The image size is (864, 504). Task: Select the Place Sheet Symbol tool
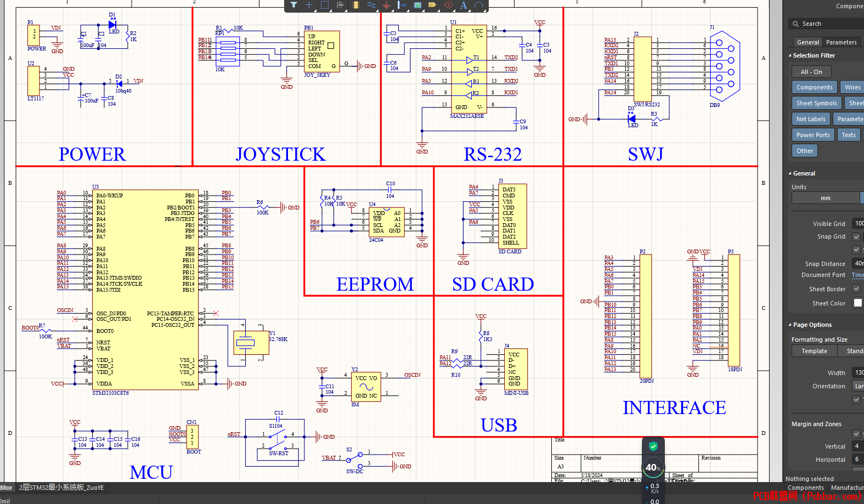click(x=417, y=5)
